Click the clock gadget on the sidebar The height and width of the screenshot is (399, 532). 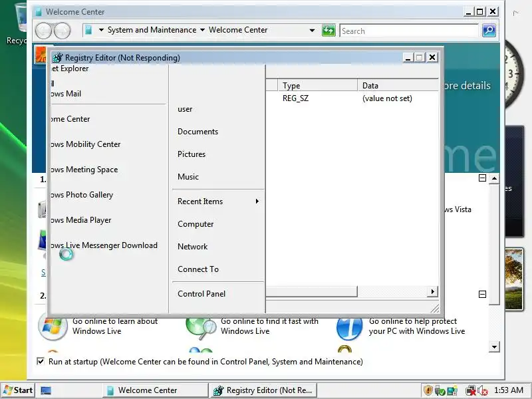point(513,74)
